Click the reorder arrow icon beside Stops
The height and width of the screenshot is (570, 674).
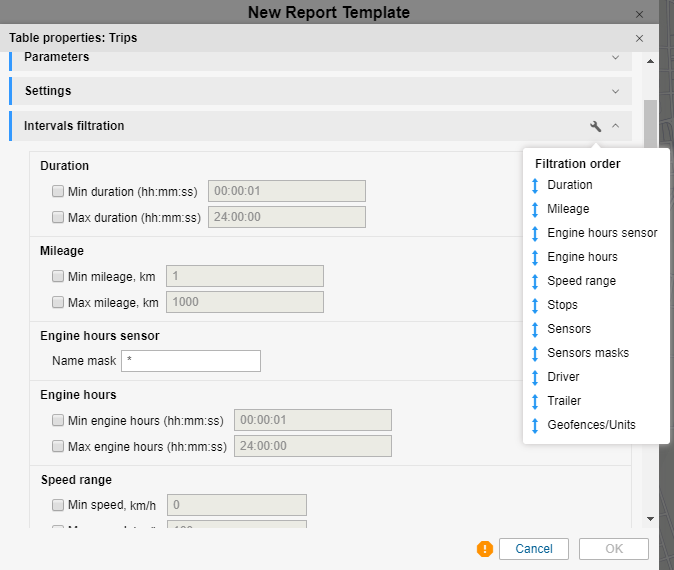[x=535, y=305]
